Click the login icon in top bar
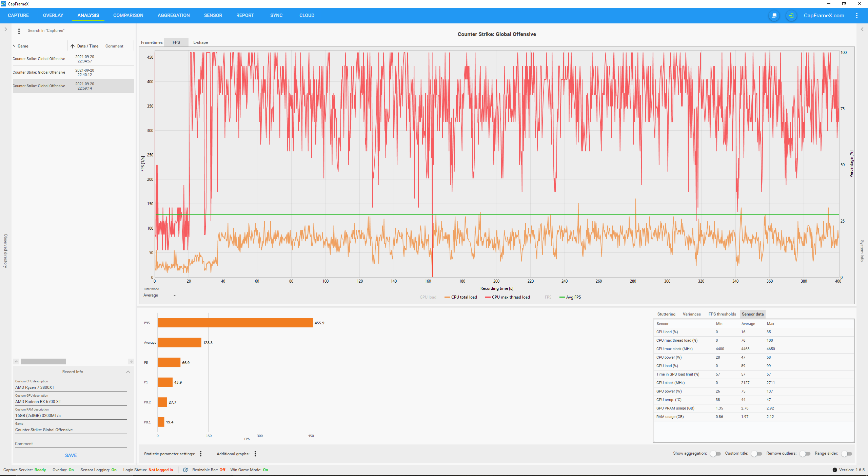The width and height of the screenshot is (868, 476). 791,16
